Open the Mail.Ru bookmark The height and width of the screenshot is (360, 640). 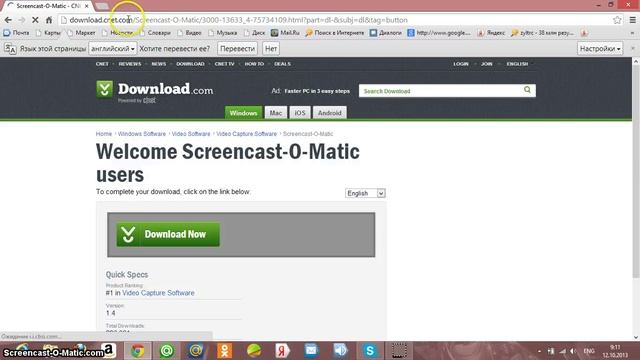point(285,33)
